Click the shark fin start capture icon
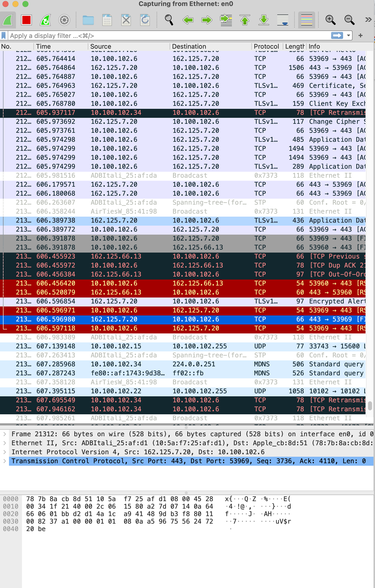375x588 pixels. (x=7, y=20)
